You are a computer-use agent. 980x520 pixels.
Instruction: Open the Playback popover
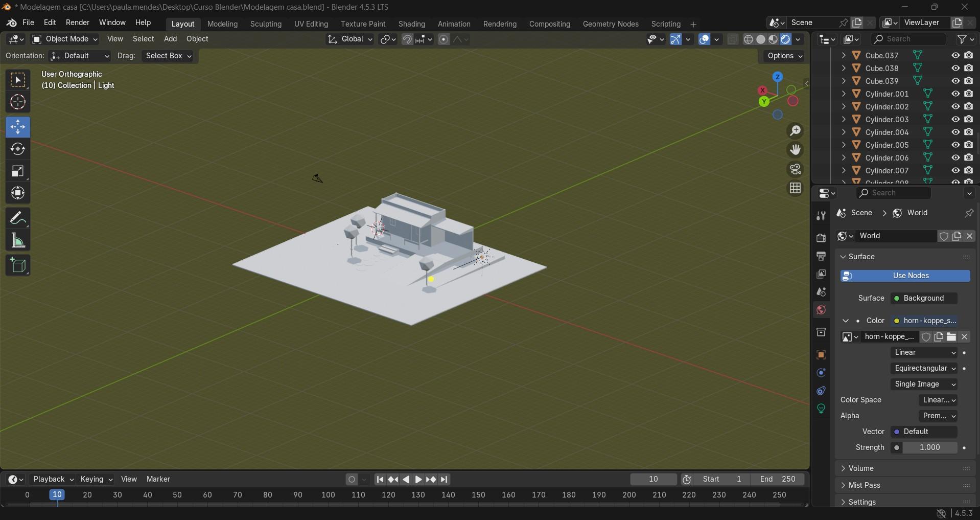54,479
